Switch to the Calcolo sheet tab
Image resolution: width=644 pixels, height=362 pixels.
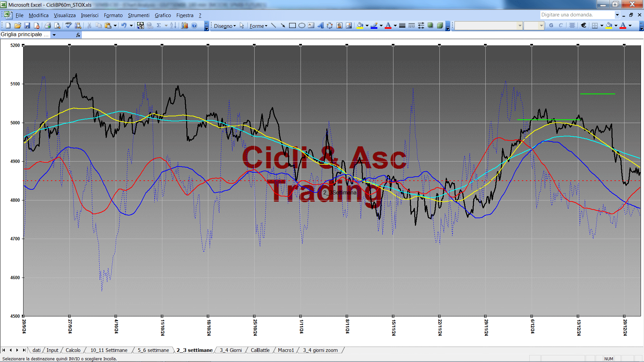tap(73, 350)
